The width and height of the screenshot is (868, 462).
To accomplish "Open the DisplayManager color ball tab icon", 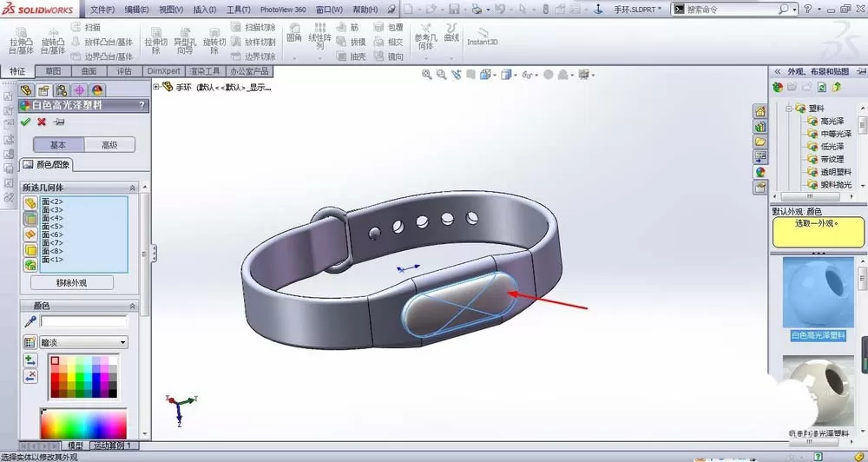I will click(97, 90).
